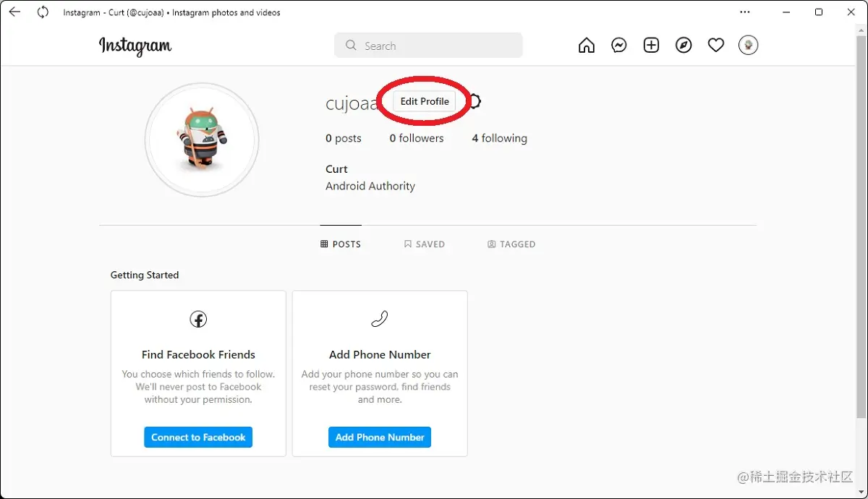Open the profile avatar menu in navbar
This screenshot has height=499, width=868.
click(x=748, y=46)
